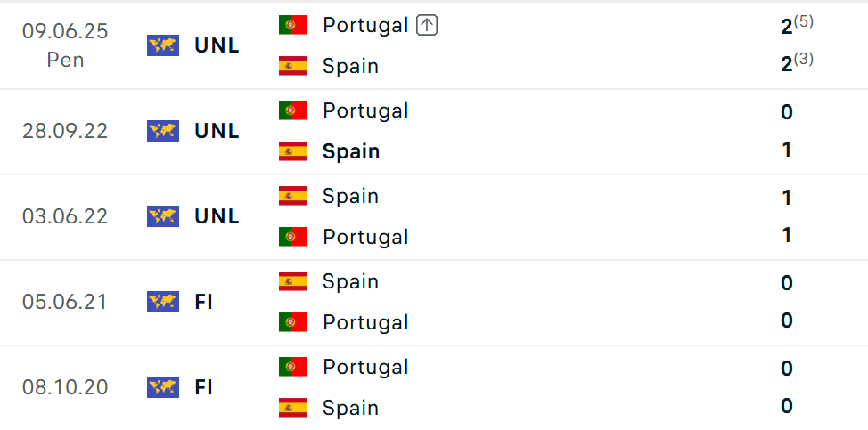This screenshot has height=430, width=868.
Task: Click Portugal flag in 09.06.25 match
Action: [x=293, y=25]
